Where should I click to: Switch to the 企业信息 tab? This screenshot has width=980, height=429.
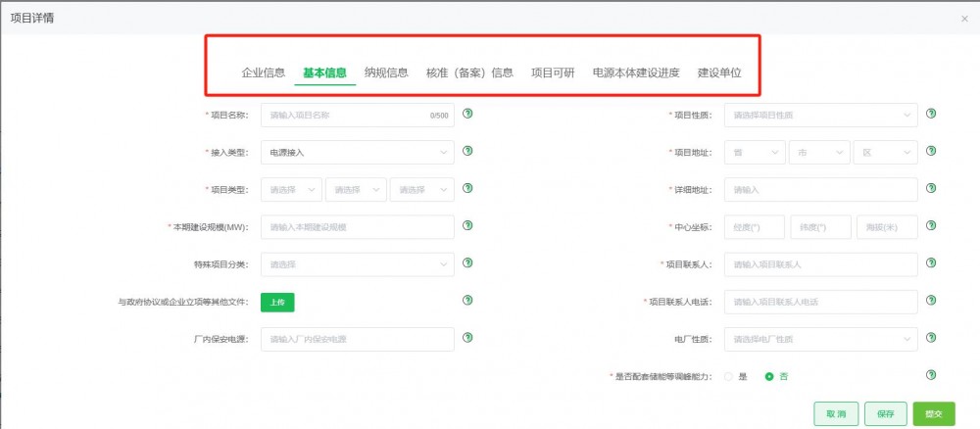point(264,72)
